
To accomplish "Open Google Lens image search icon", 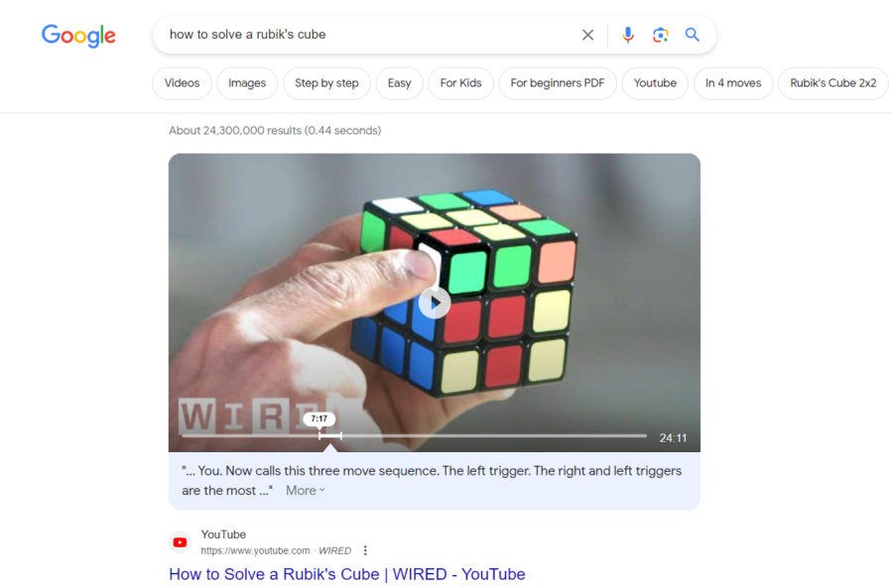I will pyautogui.click(x=660, y=35).
